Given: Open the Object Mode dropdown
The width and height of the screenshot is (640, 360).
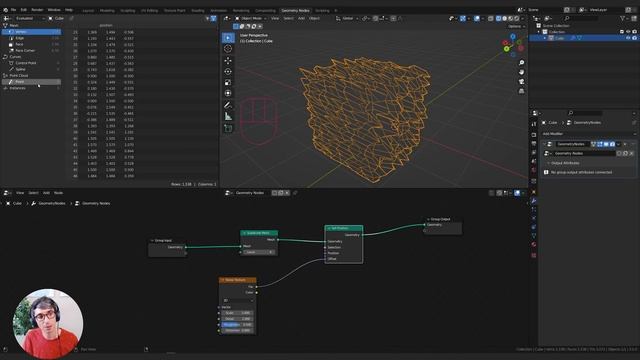Looking at the screenshot, I should [251, 18].
